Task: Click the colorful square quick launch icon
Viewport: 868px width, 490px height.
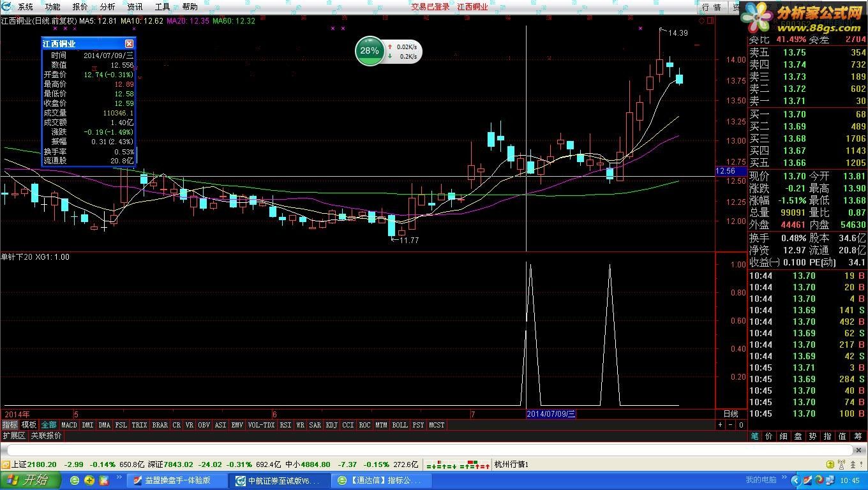Action: (103, 480)
